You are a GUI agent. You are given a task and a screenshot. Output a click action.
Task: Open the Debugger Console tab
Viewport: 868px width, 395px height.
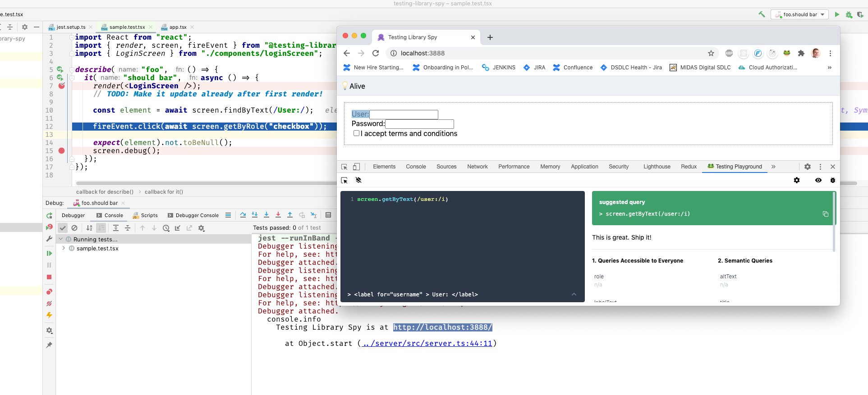[193, 215]
